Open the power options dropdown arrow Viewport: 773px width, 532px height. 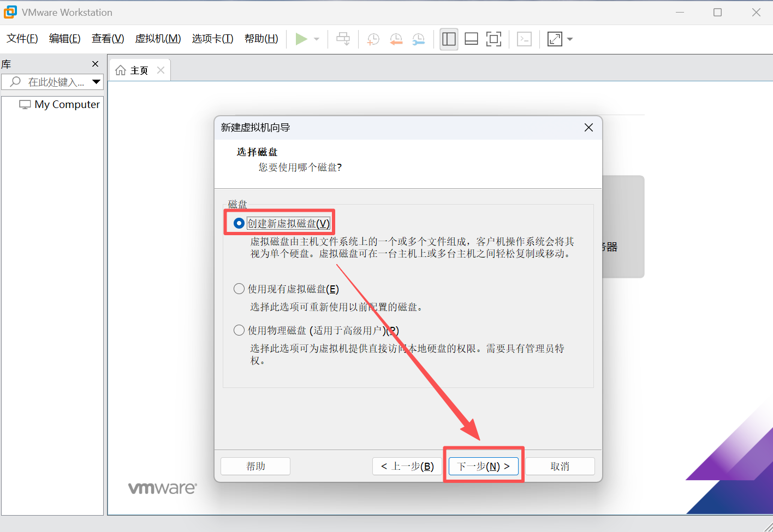click(x=317, y=39)
